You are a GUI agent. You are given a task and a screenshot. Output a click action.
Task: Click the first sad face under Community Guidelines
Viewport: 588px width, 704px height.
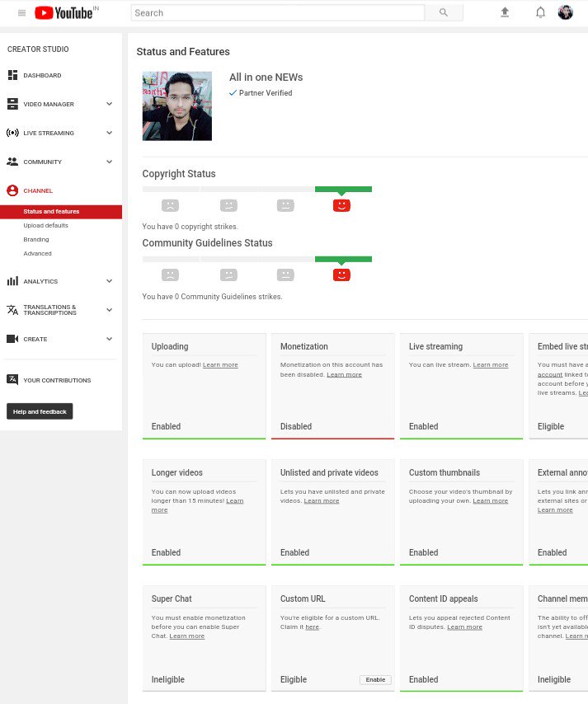(x=170, y=275)
